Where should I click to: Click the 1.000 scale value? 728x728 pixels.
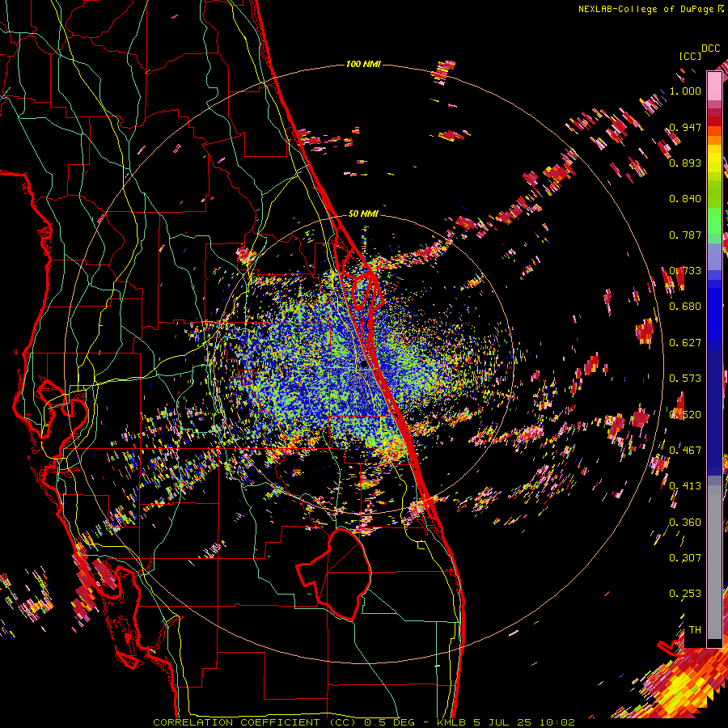click(x=685, y=91)
